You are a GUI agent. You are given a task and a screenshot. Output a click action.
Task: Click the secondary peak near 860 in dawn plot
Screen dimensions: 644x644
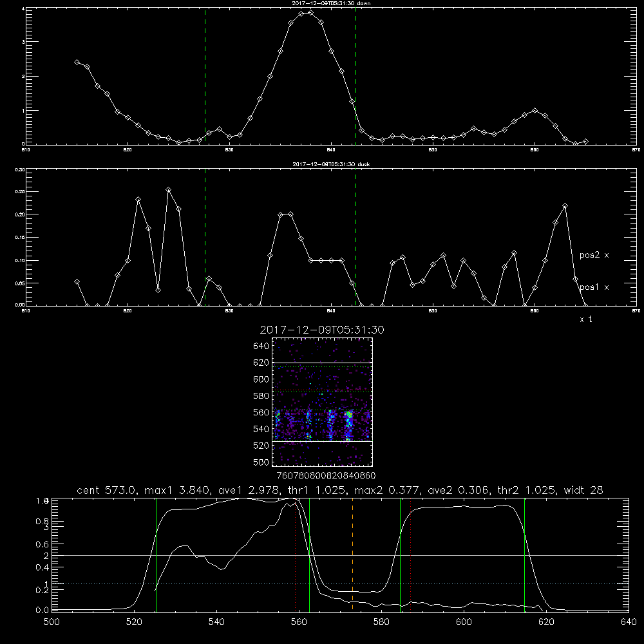click(535, 110)
